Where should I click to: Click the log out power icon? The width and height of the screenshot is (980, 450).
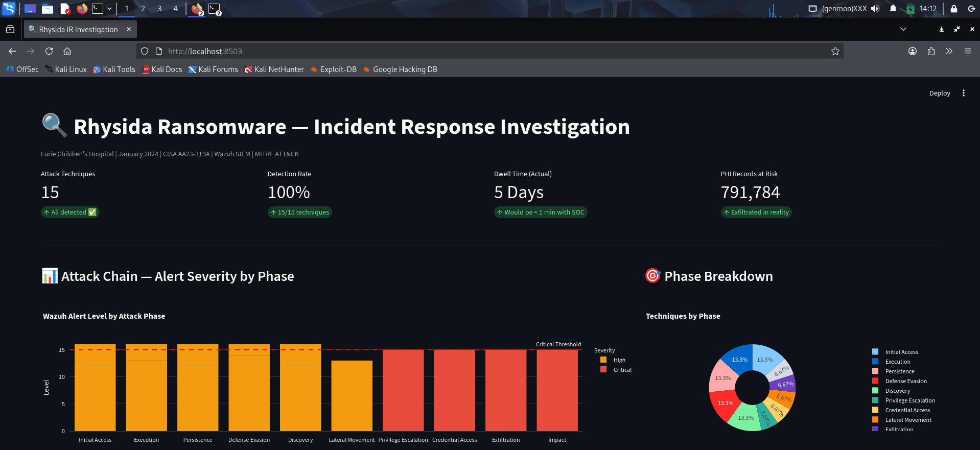pyautogui.click(x=972, y=9)
